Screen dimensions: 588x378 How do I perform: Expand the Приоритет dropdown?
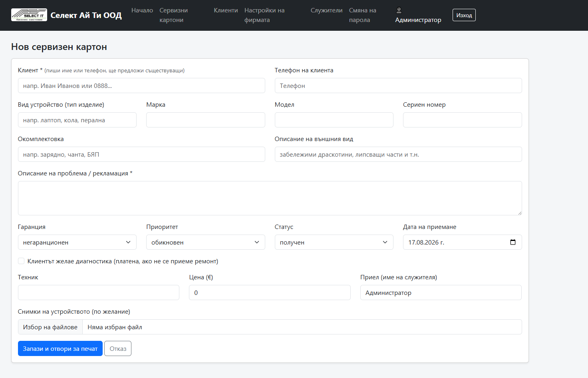pos(206,242)
